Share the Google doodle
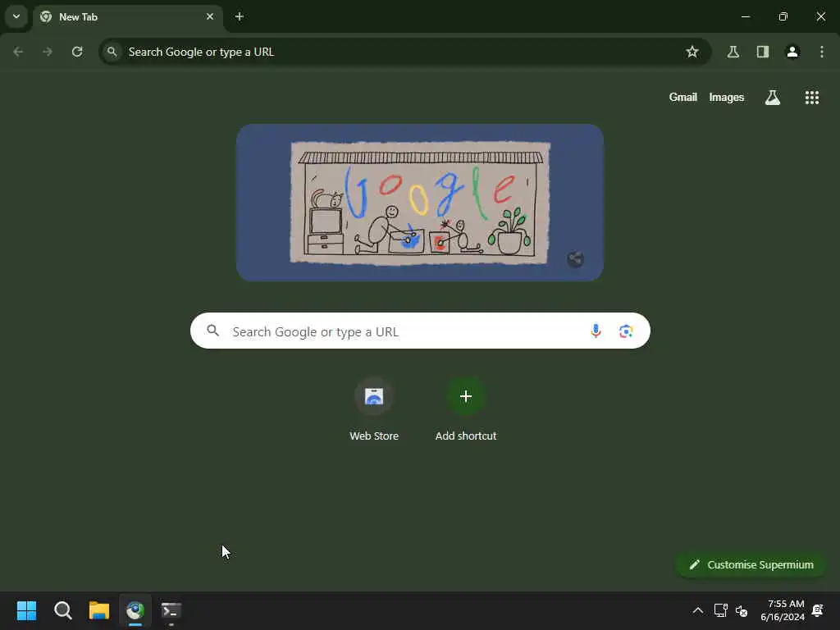 point(575,259)
